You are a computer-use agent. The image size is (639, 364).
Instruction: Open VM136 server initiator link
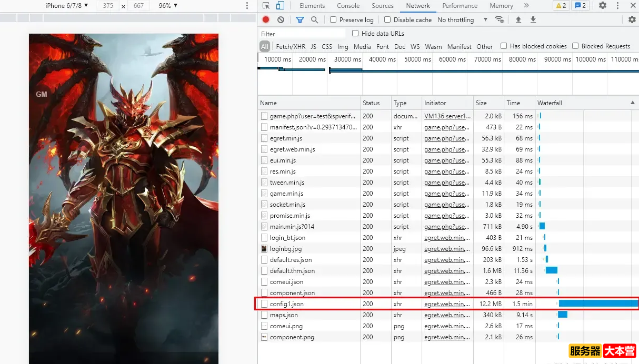(x=447, y=116)
